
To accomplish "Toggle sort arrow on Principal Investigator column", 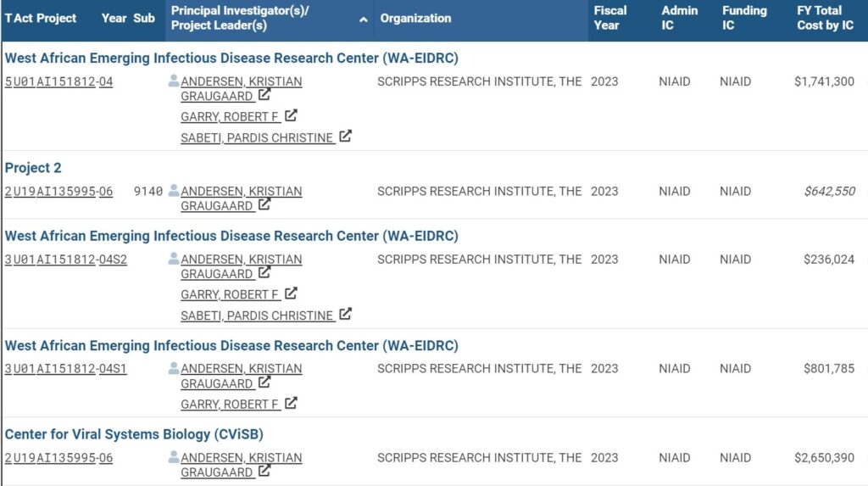I will 363,20.
